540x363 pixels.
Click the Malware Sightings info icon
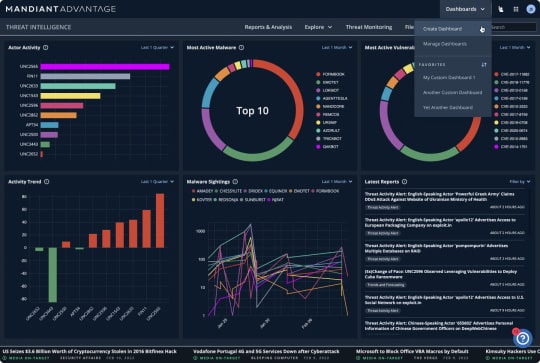pyautogui.click(x=235, y=182)
